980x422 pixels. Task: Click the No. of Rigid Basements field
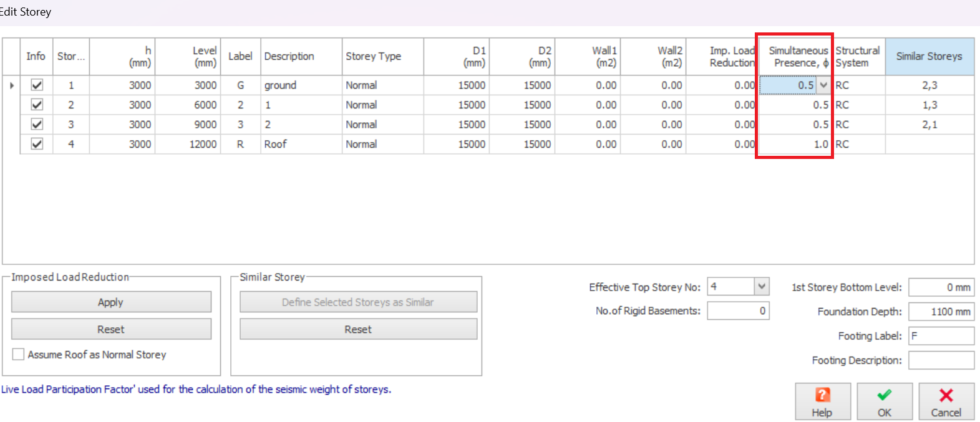[737, 310]
